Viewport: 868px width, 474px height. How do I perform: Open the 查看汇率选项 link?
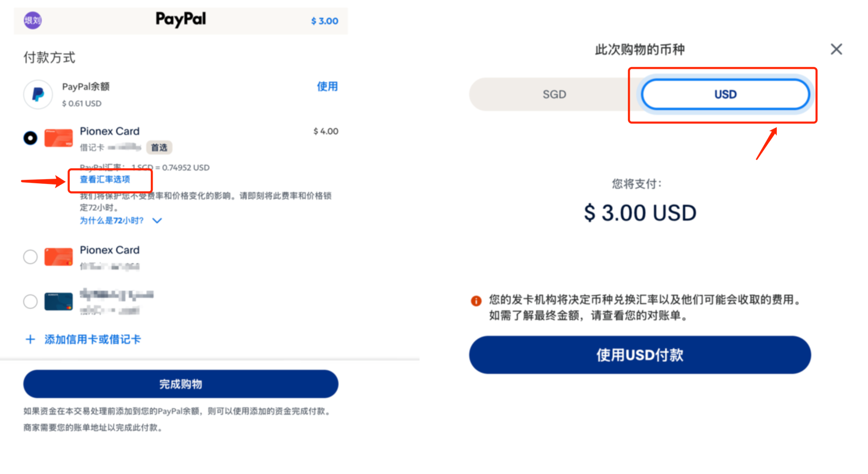coord(104,180)
